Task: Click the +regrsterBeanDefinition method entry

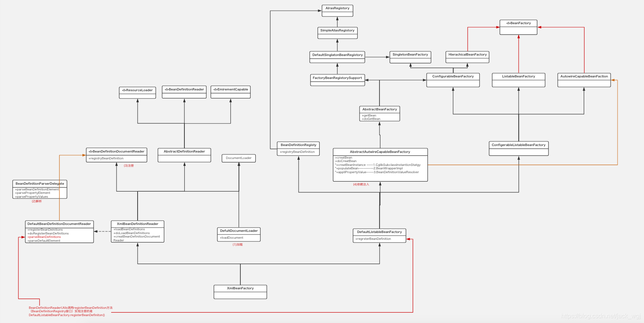Action: pyautogui.click(x=373, y=239)
